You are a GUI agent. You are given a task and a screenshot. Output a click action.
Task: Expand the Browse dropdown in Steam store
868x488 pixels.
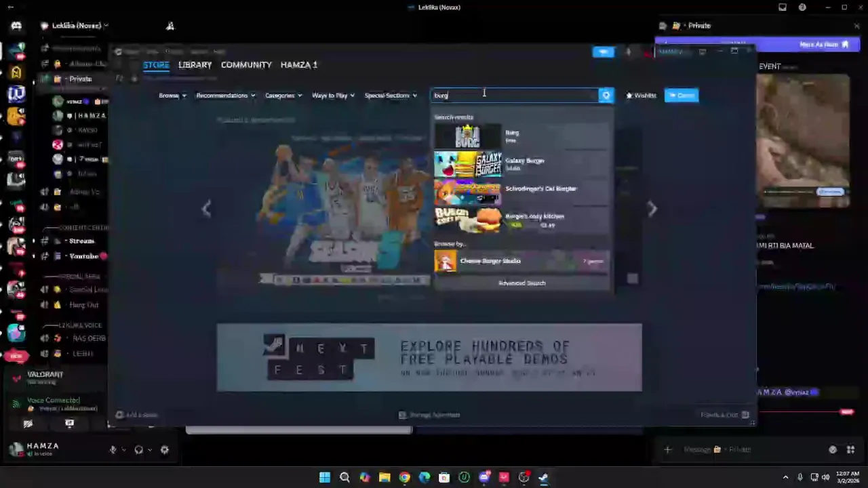coord(172,96)
